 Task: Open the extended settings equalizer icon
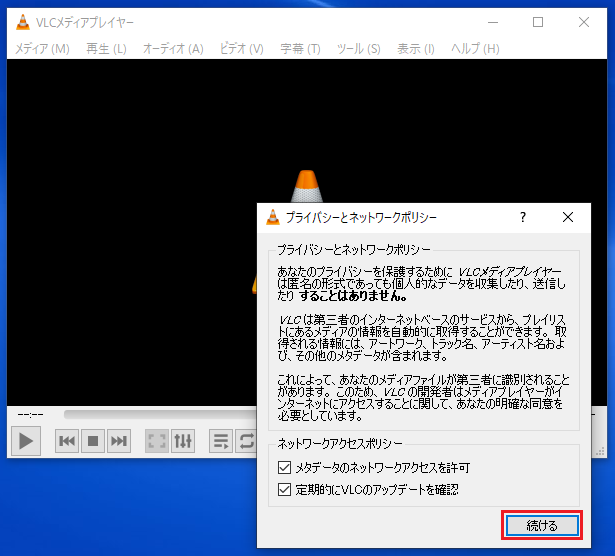coord(183,441)
